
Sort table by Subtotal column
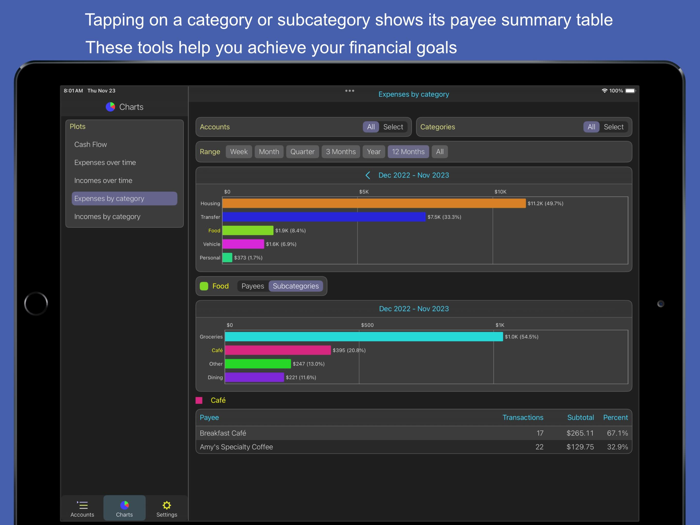[x=580, y=418]
